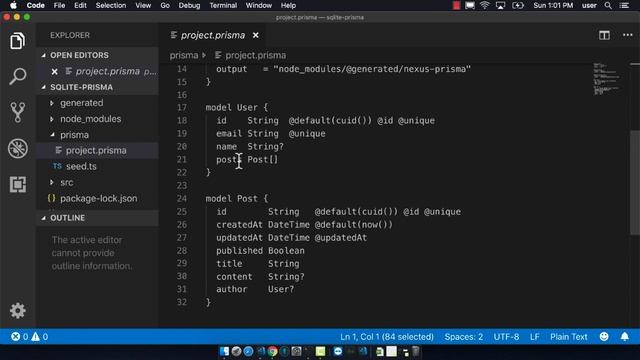Click the editor minimap preview
This screenshot has width=640, height=360.
pyautogui.click(x=607, y=79)
